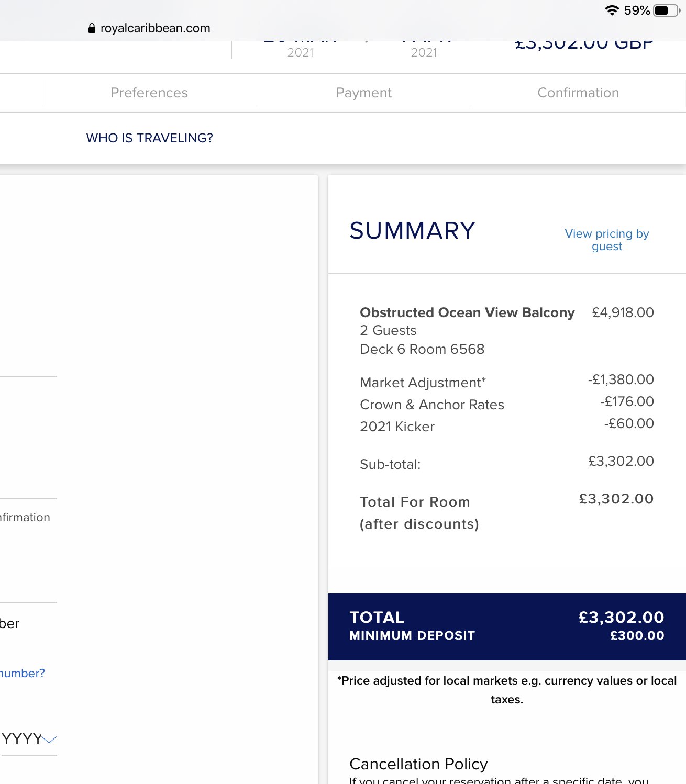Select the -£60.00 kicker value
686x784 pixels.
[x=629, y=423]
